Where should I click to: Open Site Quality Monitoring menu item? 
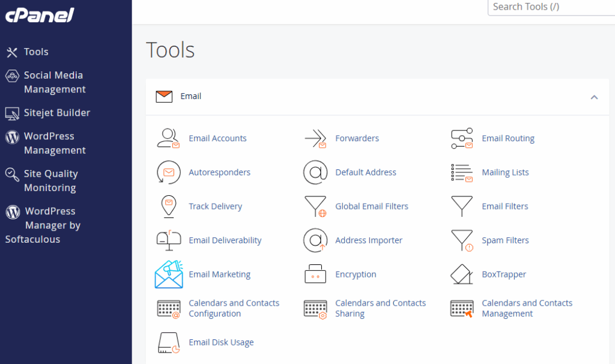point(50,181)
